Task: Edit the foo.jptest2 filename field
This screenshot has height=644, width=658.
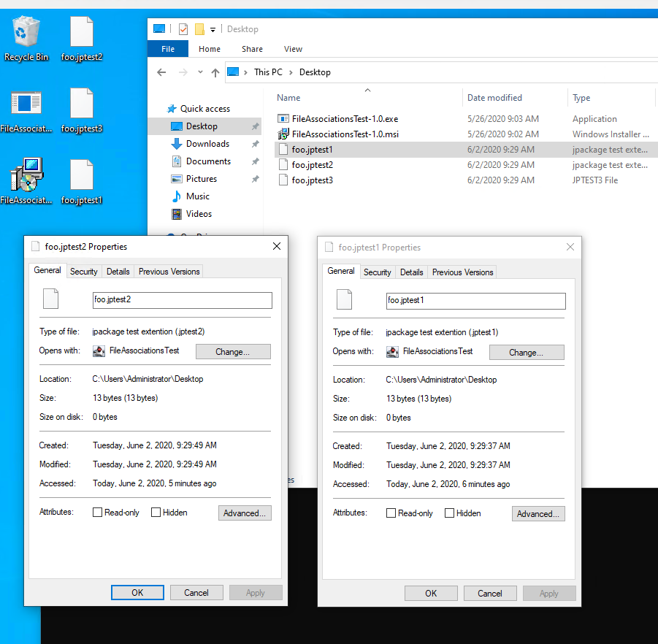Action: click(183, 299)
